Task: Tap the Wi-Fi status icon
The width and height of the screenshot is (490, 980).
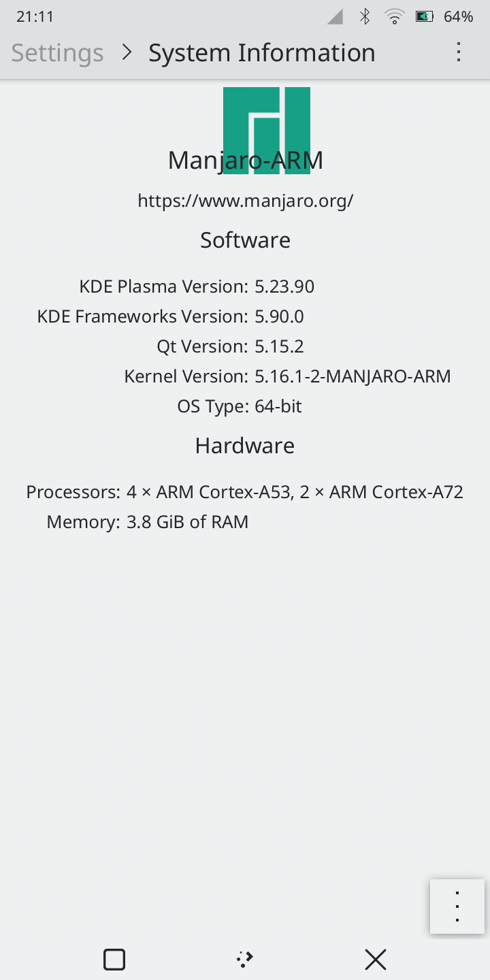Action: tap(395, 17)
